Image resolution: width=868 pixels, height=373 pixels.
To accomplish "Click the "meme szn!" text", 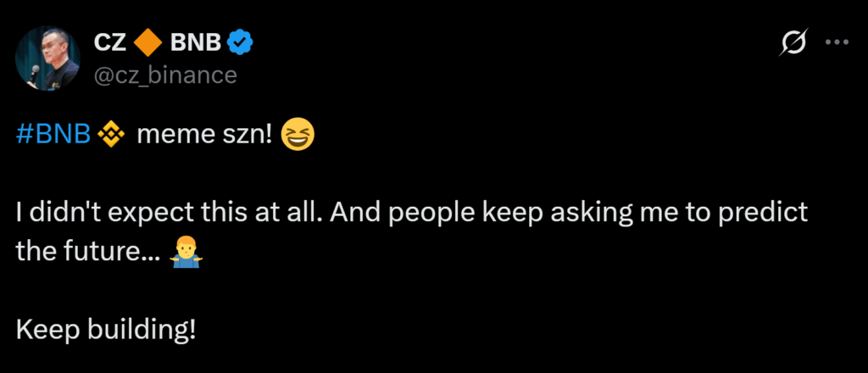I will [x=204, y=134].
